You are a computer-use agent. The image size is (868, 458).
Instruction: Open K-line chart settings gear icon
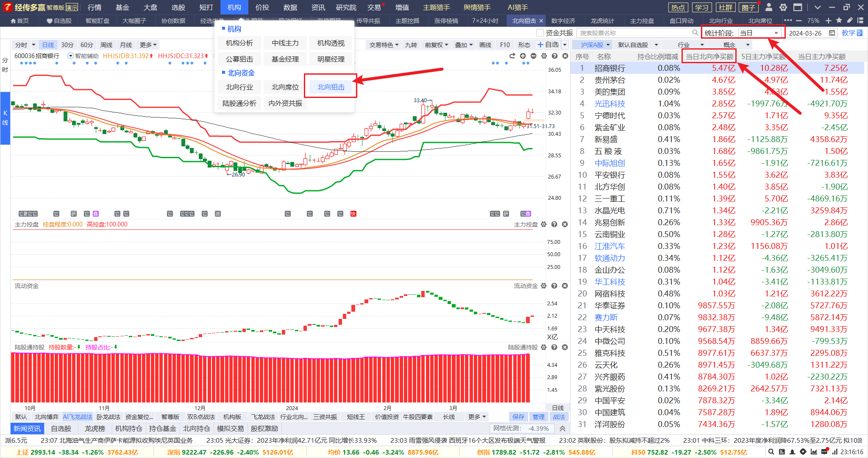[544, 56]
